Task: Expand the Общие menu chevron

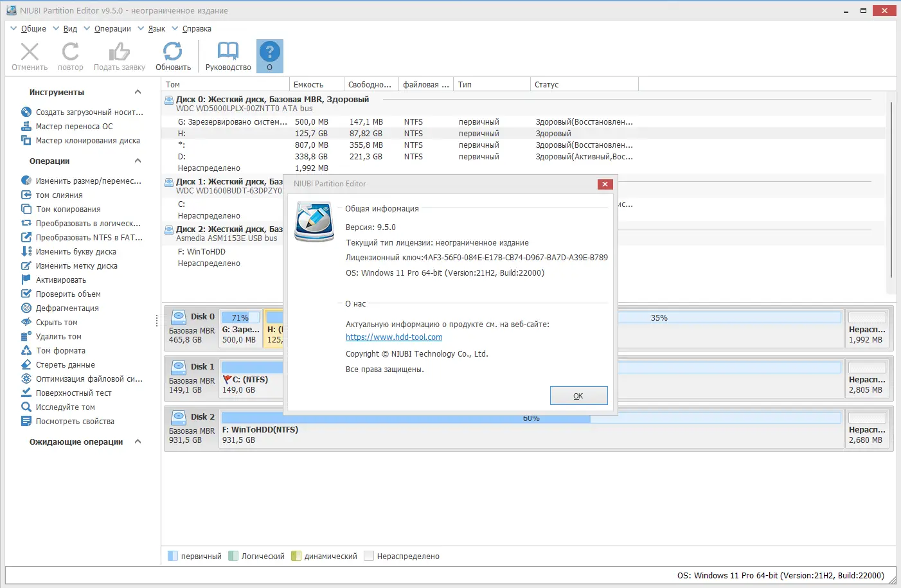Action: tap(13, 28)
